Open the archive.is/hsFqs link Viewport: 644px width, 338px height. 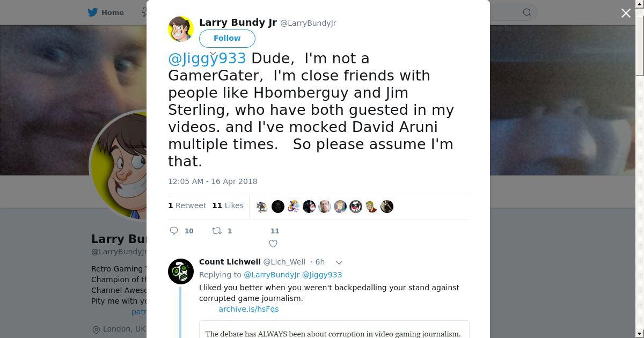click(248, 309)
